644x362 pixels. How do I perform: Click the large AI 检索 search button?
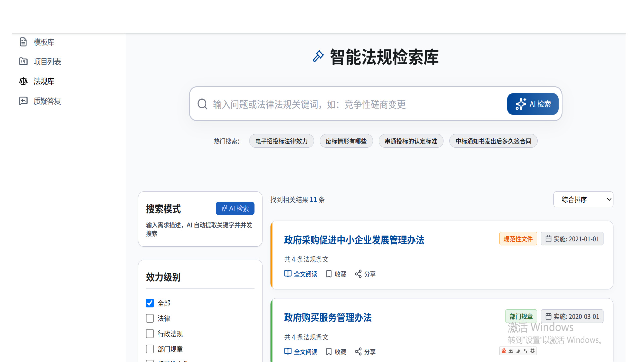coord(533,104)
